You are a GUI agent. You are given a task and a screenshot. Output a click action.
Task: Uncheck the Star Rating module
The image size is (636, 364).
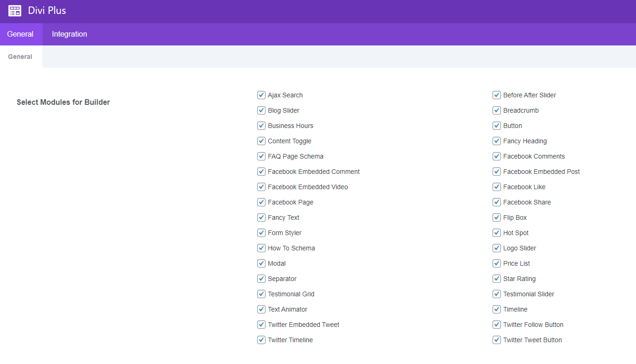tap(497, 279)
